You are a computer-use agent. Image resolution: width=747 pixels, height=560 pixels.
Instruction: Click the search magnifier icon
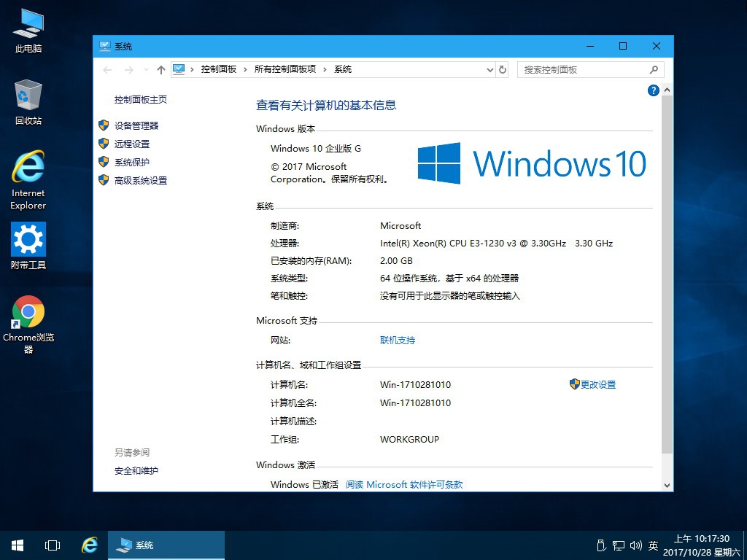point(654,70)
